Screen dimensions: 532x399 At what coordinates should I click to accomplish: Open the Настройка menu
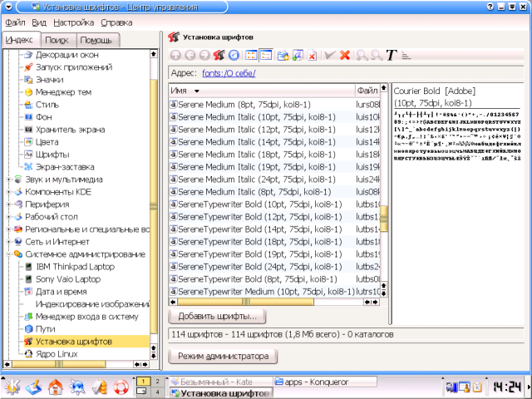[x=73, y=22]
